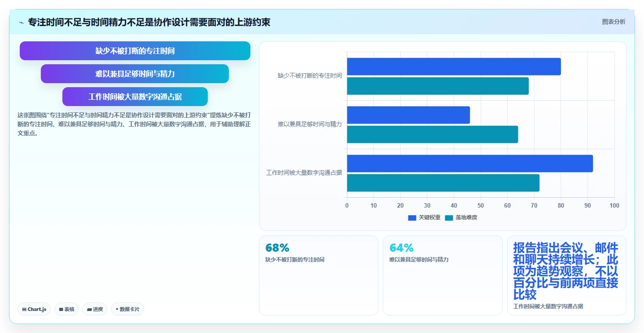Click the x-axis tick value 100
The height and width of the screenshot is (333, 644).
[614, 205]
